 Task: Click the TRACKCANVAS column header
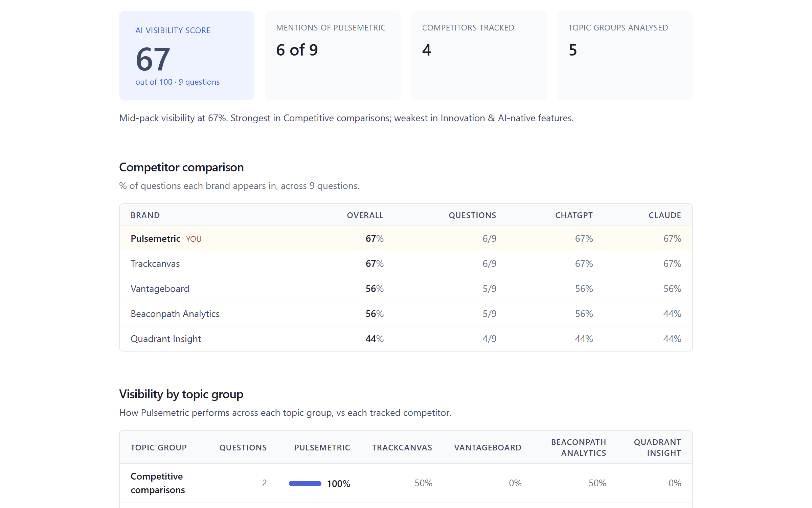402,448
